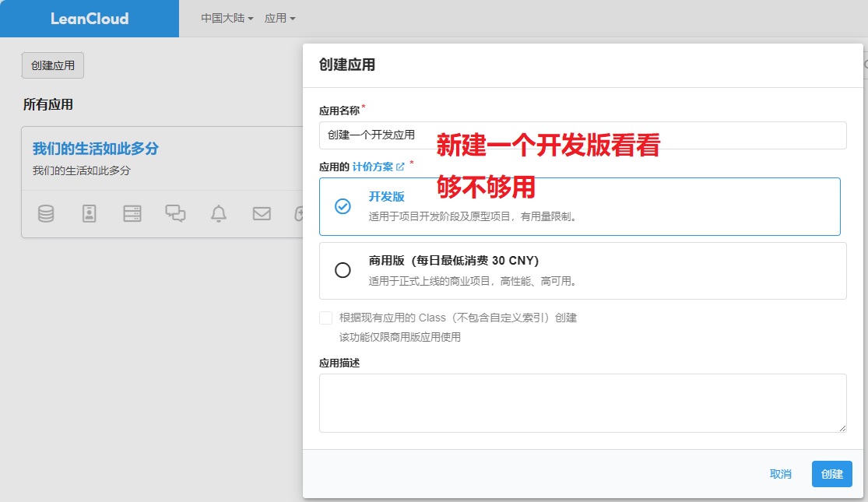Click the 应用描述 textarea resize handle
Screen dimensions: 868x502
pyautogui.click(x=842, y=427)
